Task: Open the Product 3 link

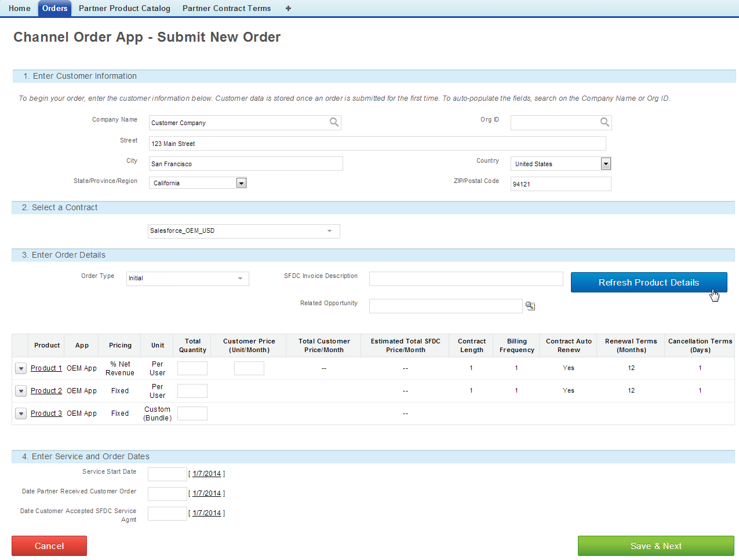Action: 46,413
